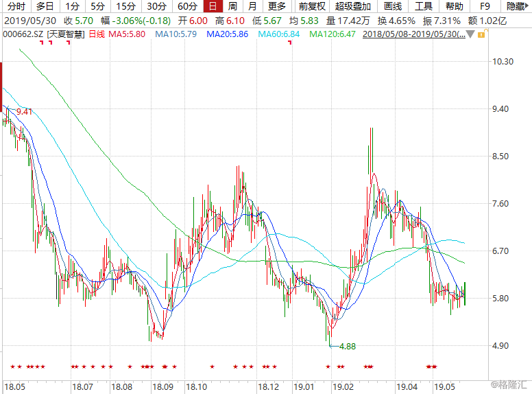Click the 4.88 low price annotation
This screenshot has height=394, width=532.
pyautogui.click(x=348, y=347)
